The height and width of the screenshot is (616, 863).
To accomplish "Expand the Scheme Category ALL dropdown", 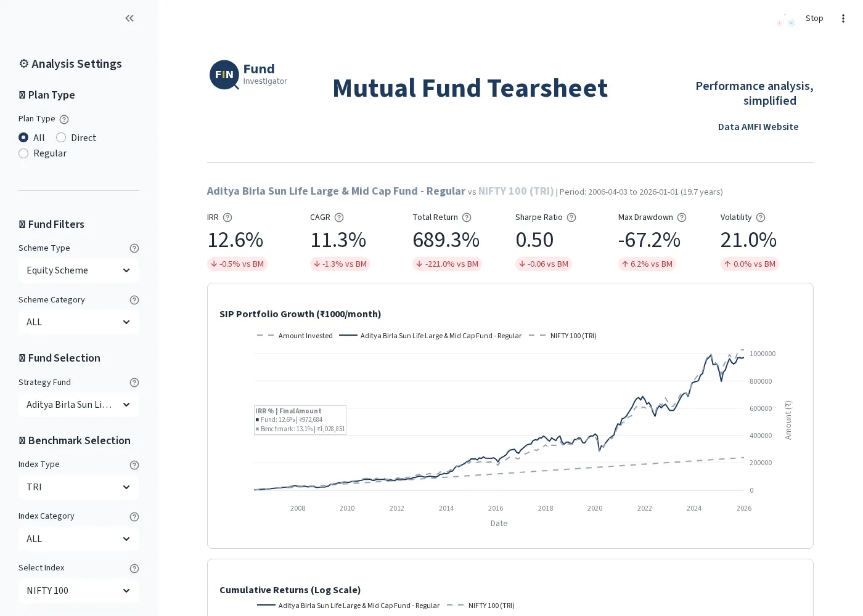I will (x=79, y=322).
